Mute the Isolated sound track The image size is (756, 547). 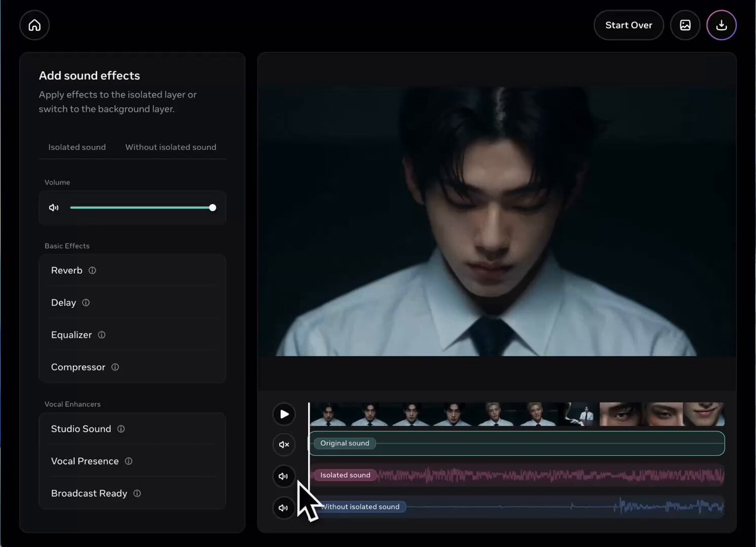tap(284, 477)
